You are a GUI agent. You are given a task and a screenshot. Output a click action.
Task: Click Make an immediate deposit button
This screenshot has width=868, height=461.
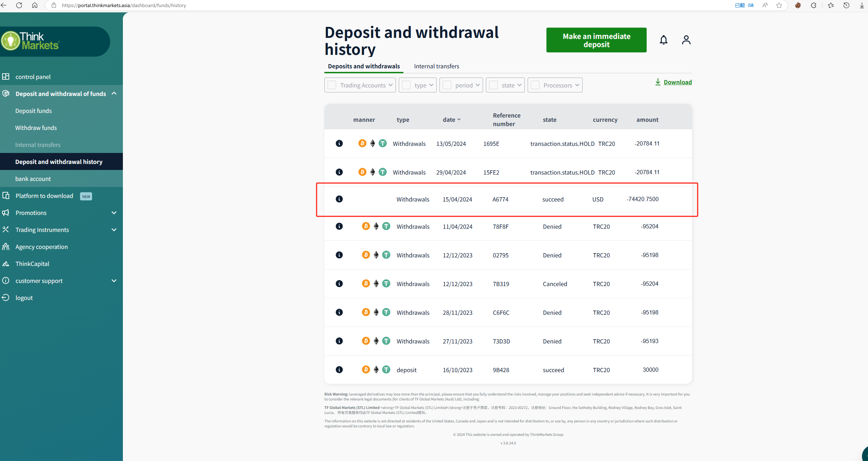click(596, 40)
